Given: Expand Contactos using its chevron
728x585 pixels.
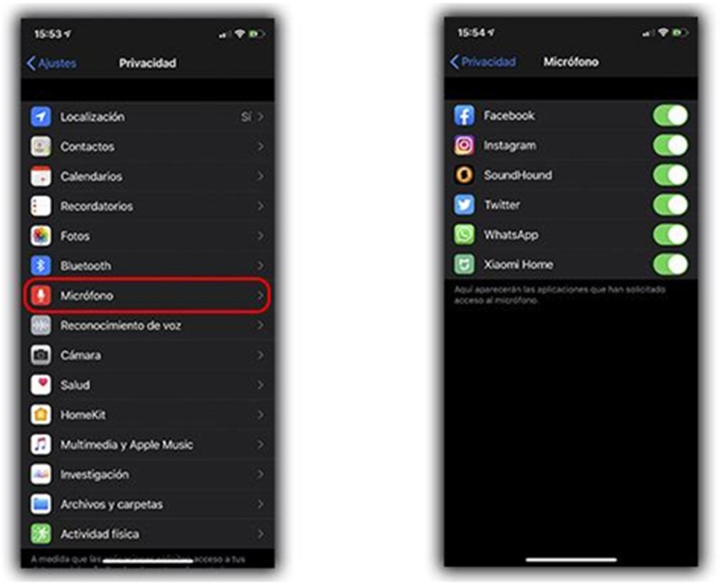Looking at the screenshot, I should coord(260,146).
